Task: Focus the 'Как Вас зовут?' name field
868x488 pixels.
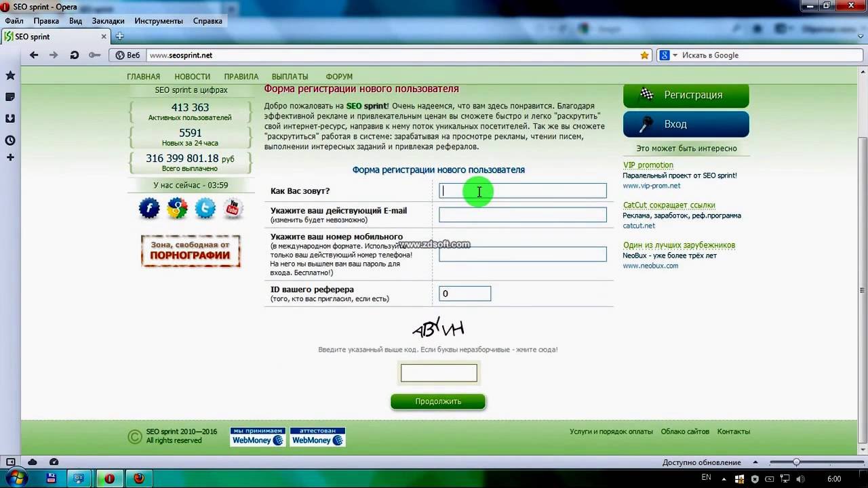Action: click(x=523, y=190)
